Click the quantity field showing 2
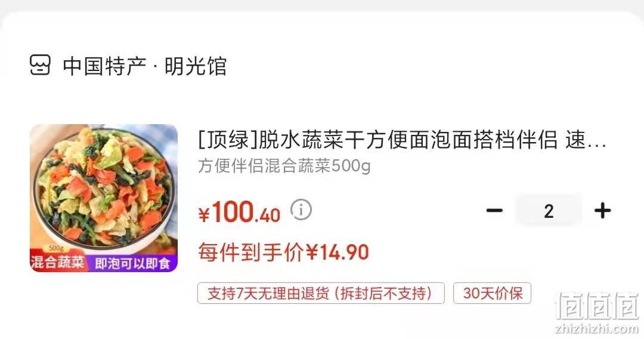Screen dimensions: 644x339 [x=549, y=211]
